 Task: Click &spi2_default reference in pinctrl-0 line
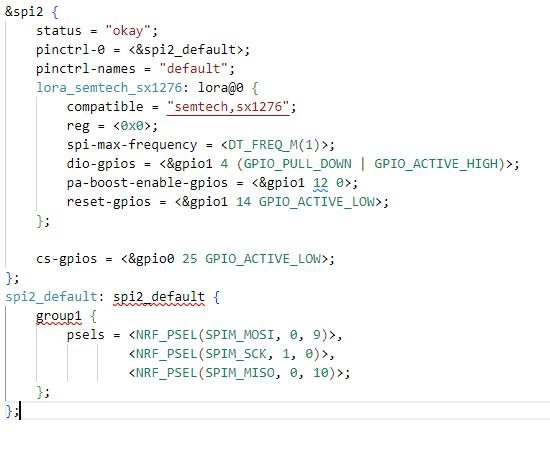pyautogui.click(x=186, y=49)
